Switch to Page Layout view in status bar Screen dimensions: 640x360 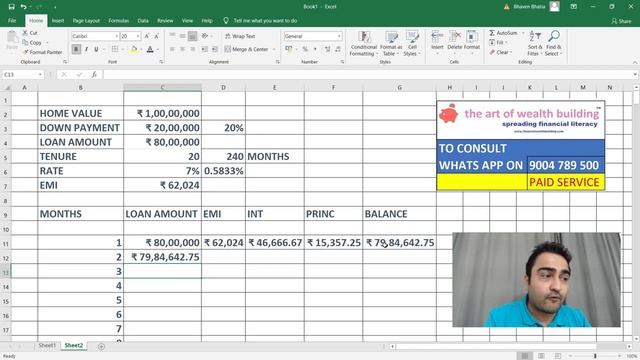point(541,356)
